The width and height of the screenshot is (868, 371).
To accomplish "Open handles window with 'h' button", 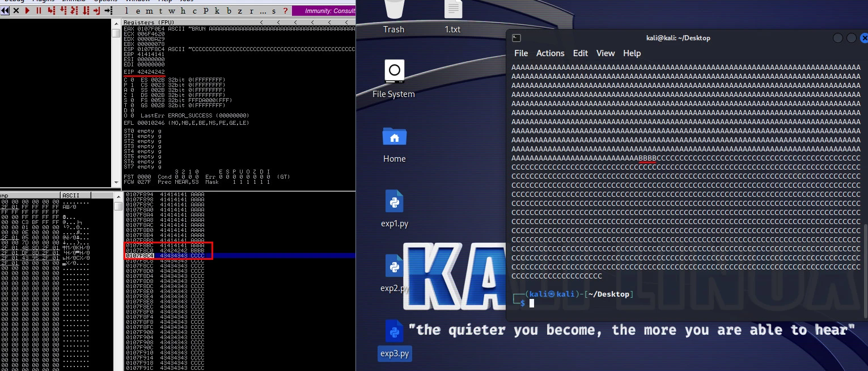I will tap(183, 11).
